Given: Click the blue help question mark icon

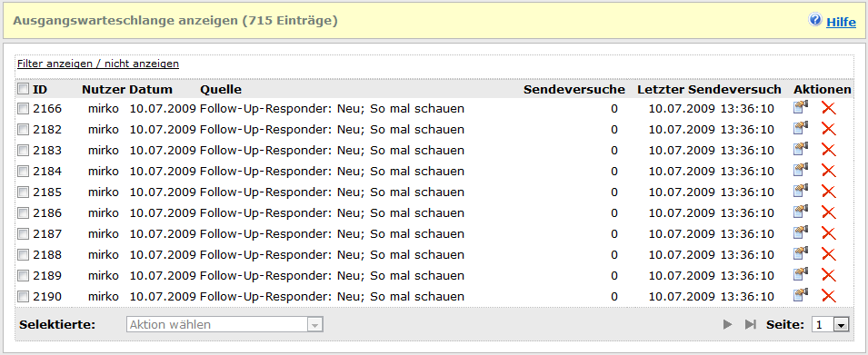Looking at the screenshot, I should point(815,21).
